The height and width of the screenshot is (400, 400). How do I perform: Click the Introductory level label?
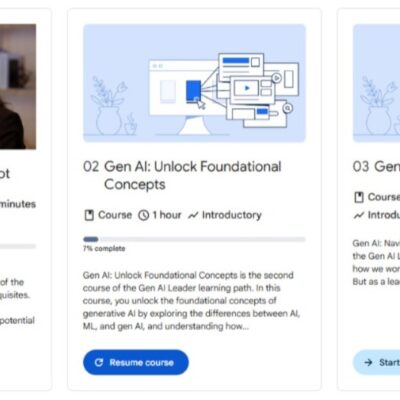pyautogui.click(x=232, y=215)
